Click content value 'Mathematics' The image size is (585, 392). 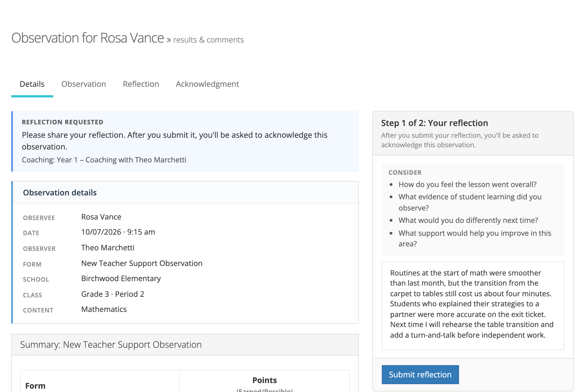[x=104, y=309]
